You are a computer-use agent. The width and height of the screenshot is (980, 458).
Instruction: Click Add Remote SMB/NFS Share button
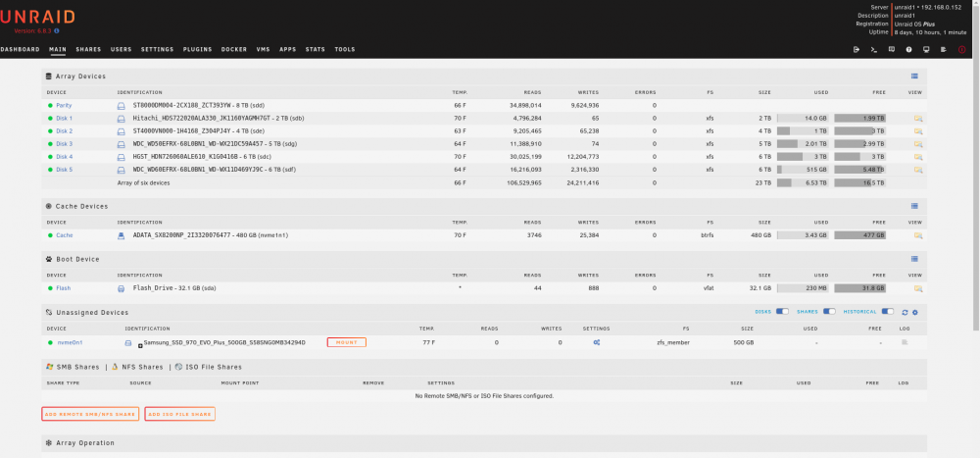point(90,414)
